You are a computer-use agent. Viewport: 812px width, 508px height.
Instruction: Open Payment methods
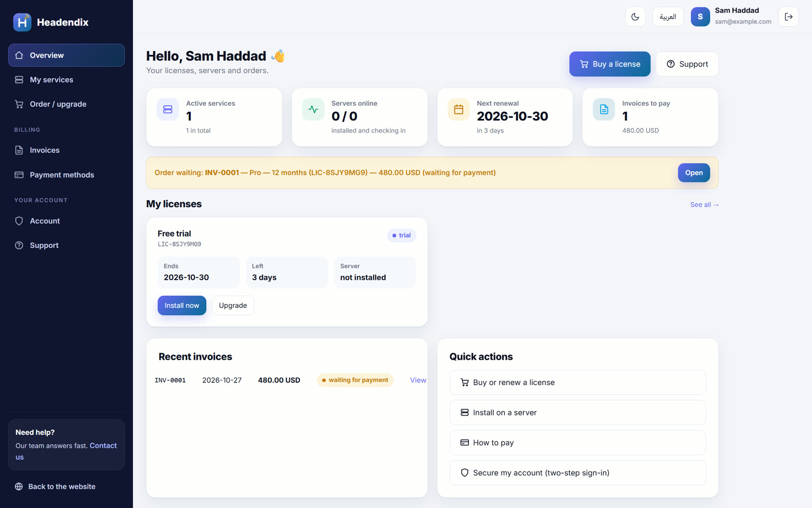(x=66, y=175)
